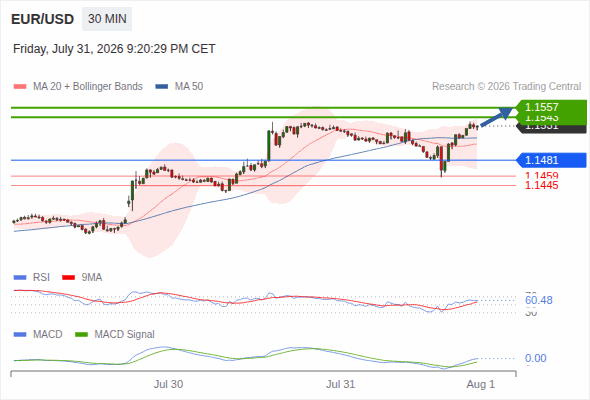Image resolution: width=590 pixels, height=400 pixels.
Task: Click the 1.1459 red support label
Action: point(541,175)
